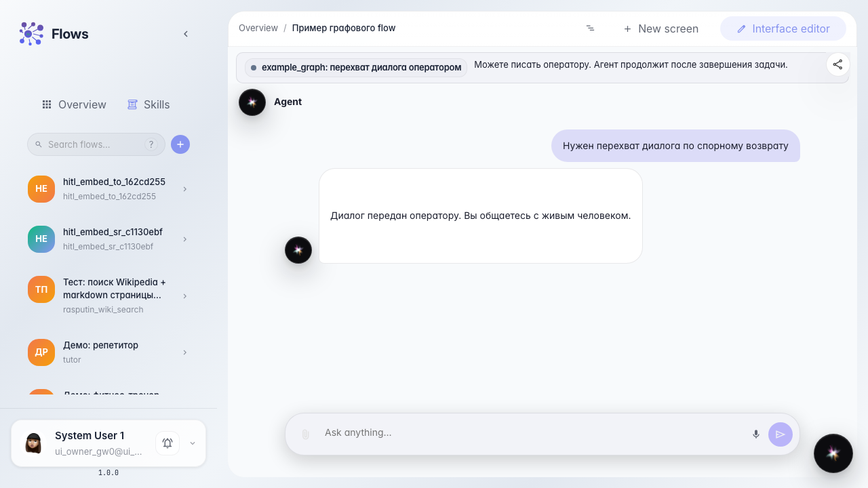The image size is (868, 488).
Task: Open the Interface editor
Action: point(783,28)
